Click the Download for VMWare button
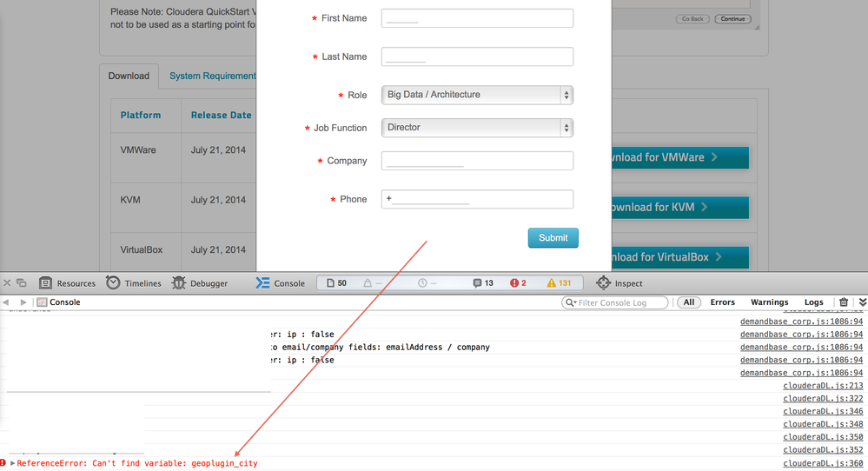868x471 pixels. click(680, 158)
